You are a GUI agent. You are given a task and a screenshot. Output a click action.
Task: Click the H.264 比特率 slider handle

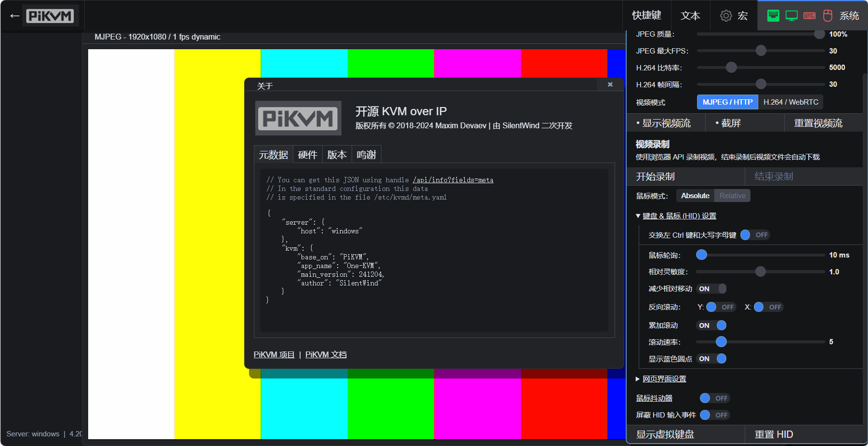[731, 68]
